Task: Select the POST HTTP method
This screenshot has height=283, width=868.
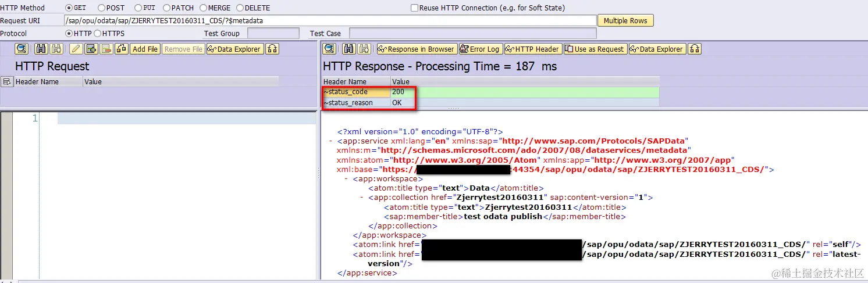Action: 102,8
